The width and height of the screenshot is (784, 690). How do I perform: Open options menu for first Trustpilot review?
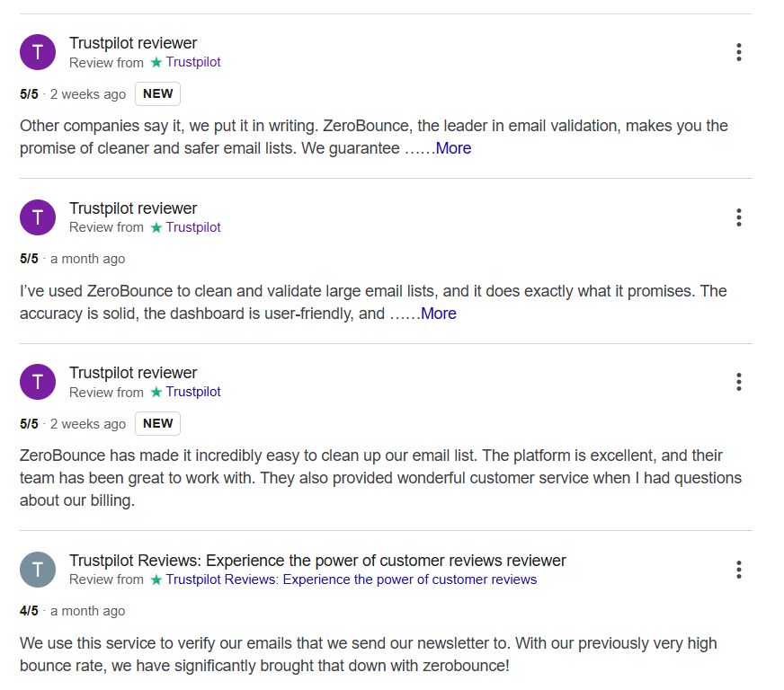pyautogui.click(x=738, y=52)
